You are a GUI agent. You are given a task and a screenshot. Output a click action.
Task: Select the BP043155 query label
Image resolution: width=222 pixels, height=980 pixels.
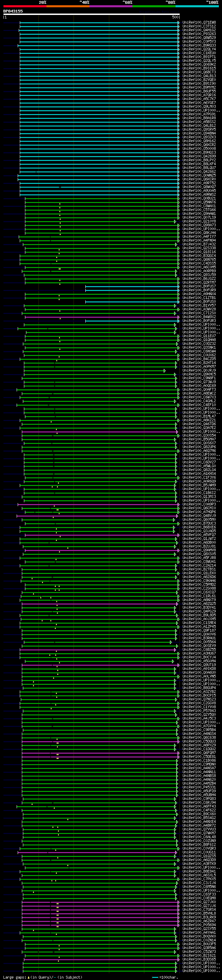(x=13, y=11)
